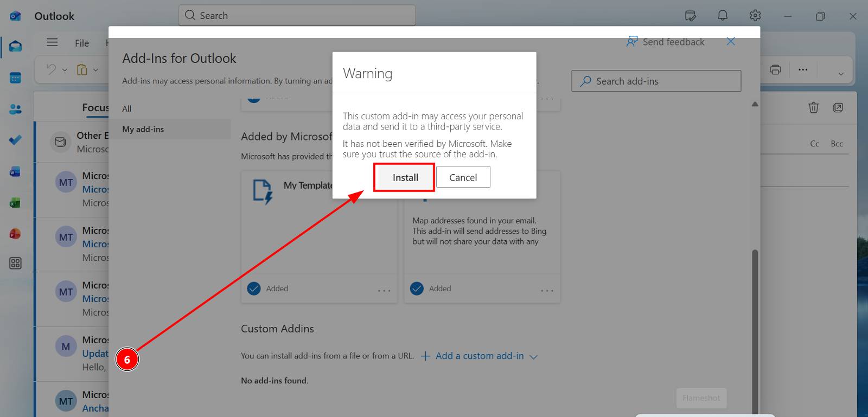Open Outlook settings gear
This screenshot has width=868, height=417.
pyautogui.click(x=755, y=16)
